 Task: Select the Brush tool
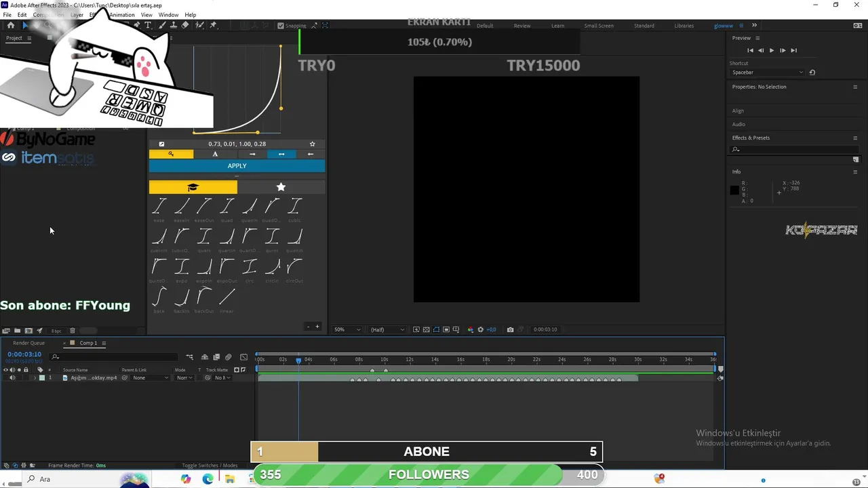click(x=161, y=25)
